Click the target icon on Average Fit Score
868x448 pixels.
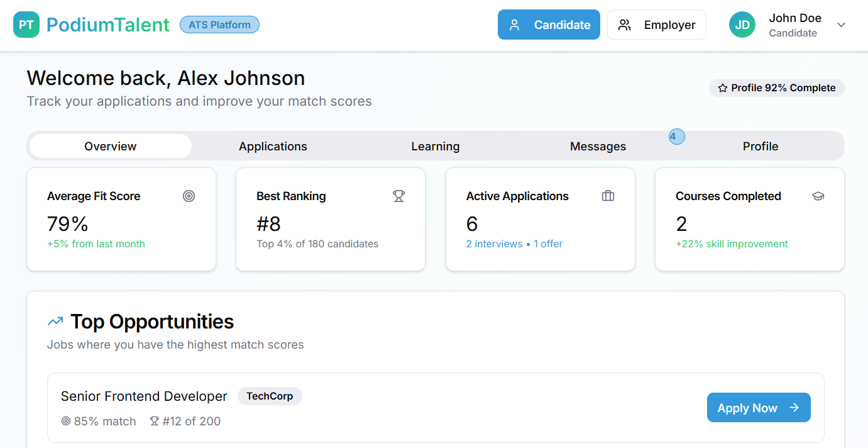point(189,196)
